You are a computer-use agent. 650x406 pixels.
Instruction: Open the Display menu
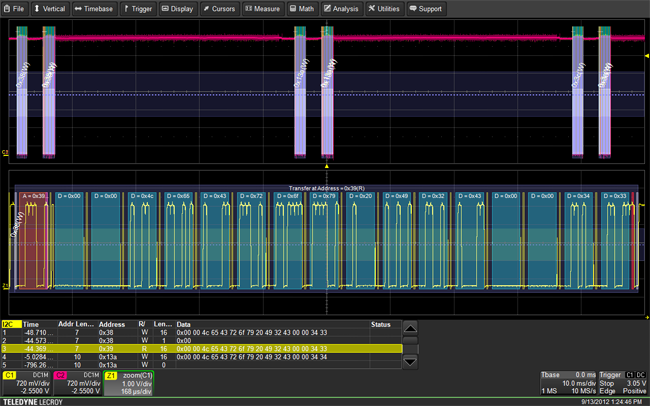click(177, 8)
